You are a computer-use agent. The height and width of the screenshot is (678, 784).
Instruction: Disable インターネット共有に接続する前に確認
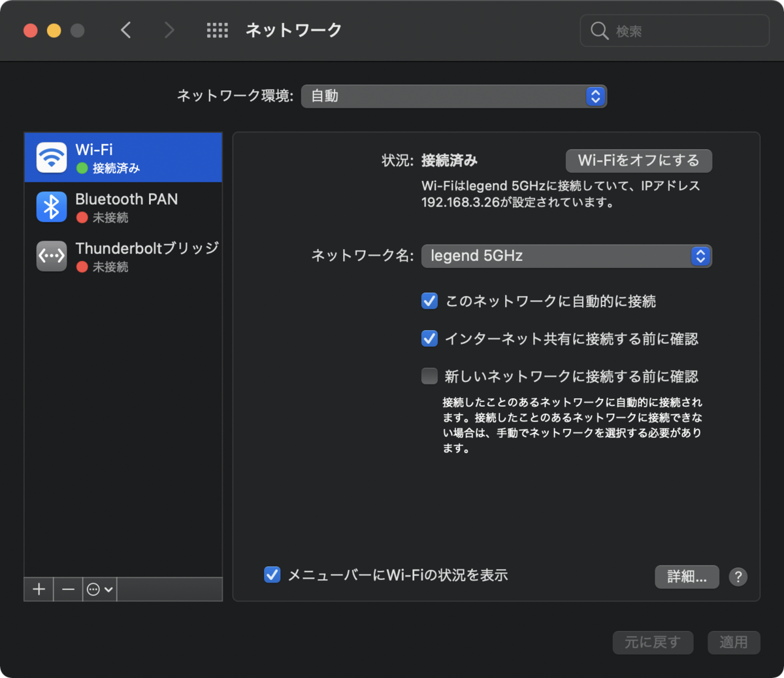(430, 338)
